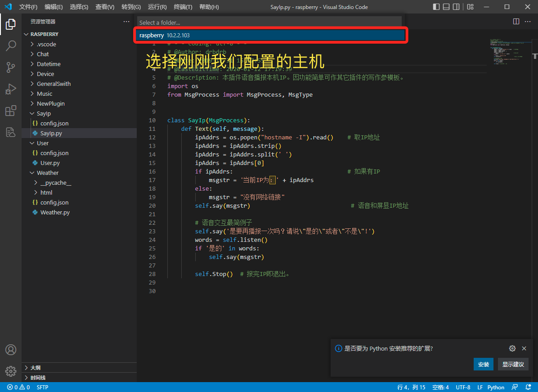Click the errors and warnings status indicator
The height and width of the screenshot is (392, 538).
point(18,387)
